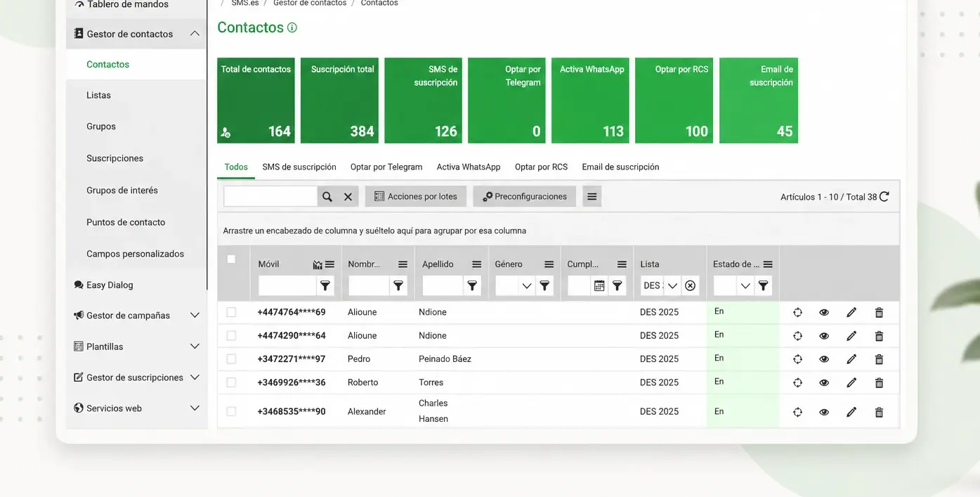Click the target icon for Roberto row
The image size is (980, 497).
coord(797,382)
